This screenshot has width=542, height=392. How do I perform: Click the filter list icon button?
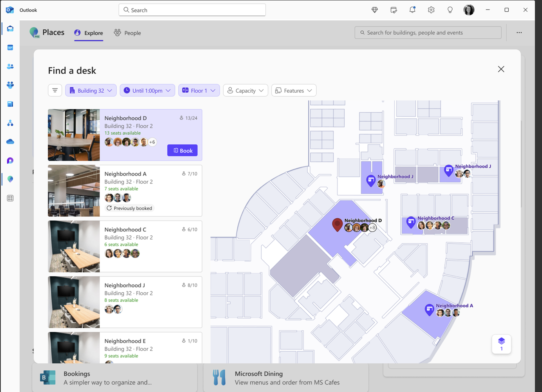[x=55, y=90]
